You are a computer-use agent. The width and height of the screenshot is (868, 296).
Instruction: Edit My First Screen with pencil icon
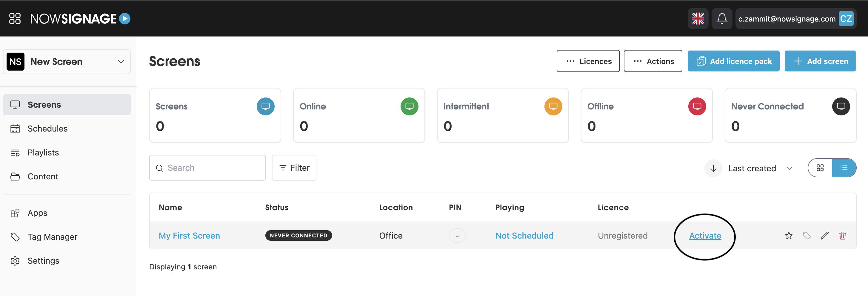(x=824, y=236)
